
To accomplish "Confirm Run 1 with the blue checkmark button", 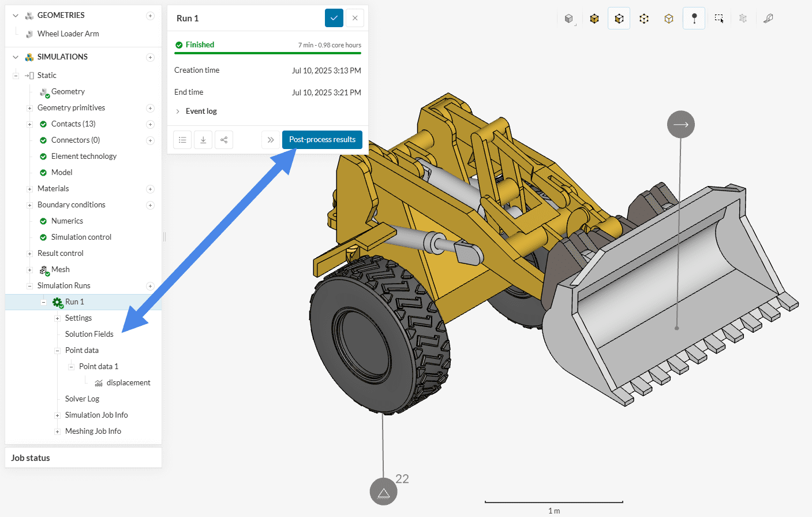I will pyautogui.click(x=334, y=18).
